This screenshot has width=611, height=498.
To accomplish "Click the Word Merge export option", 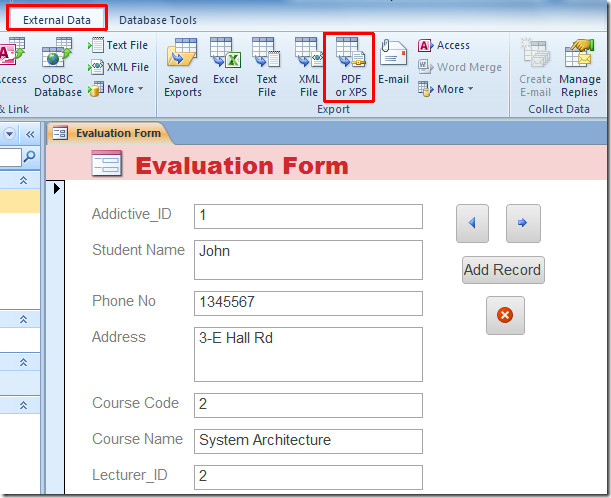I will pos(460,67).
